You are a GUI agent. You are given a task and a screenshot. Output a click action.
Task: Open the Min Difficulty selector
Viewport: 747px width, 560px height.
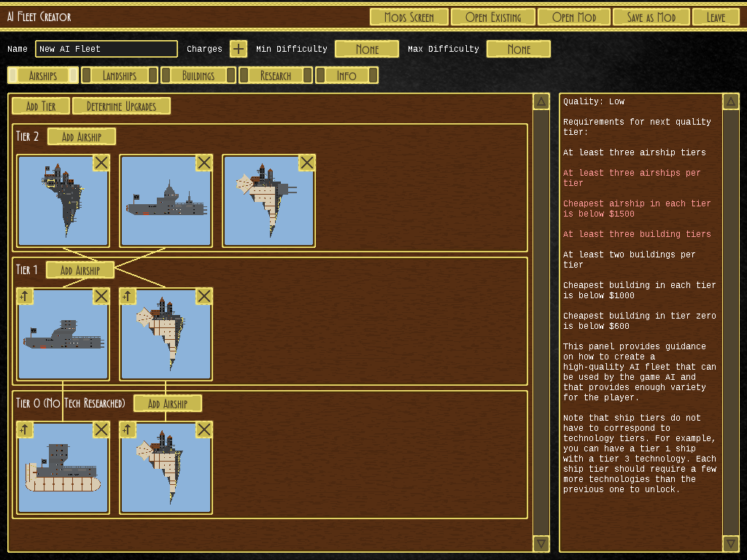click(367, 49)
